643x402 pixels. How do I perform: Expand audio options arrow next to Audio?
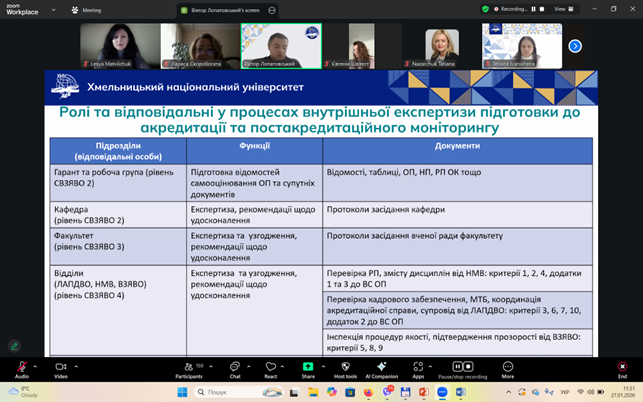click(x=37, y=364)
